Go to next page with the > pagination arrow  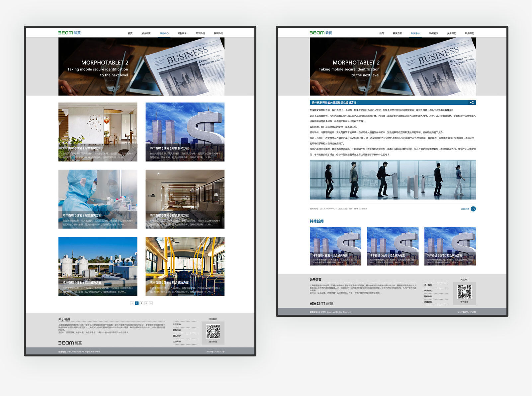(x=151, y=303)
